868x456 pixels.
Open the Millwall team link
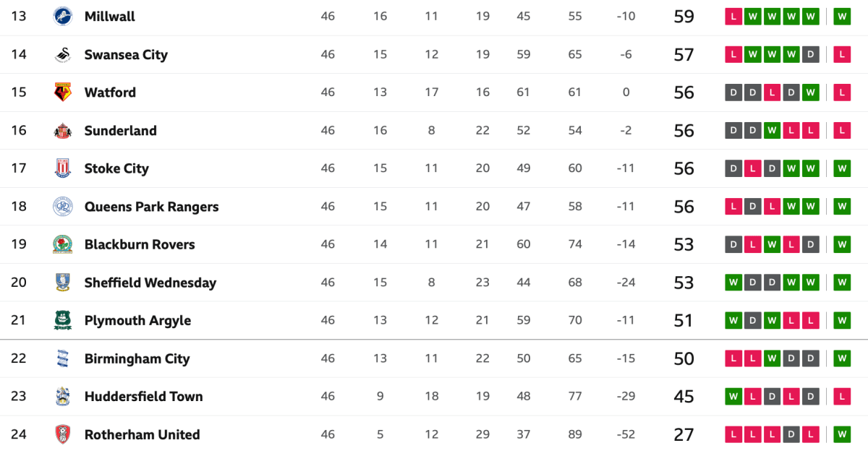109,16
